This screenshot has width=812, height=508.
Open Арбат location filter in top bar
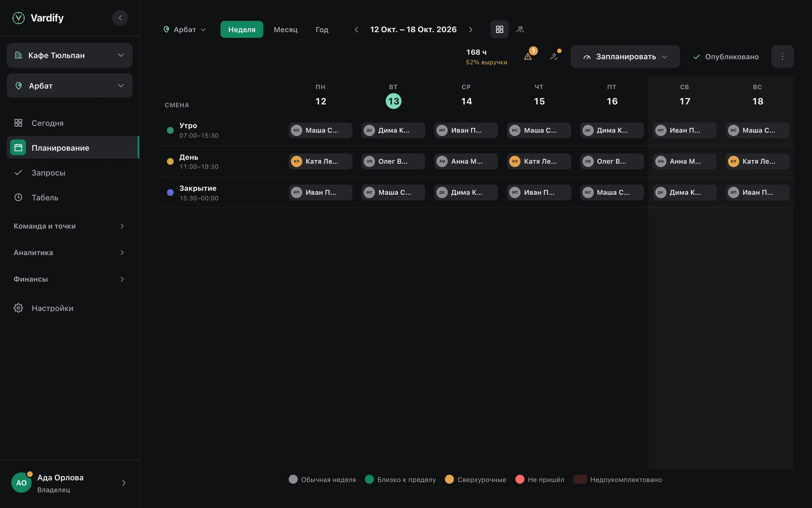pyautogui.click(x=185, y=30)
